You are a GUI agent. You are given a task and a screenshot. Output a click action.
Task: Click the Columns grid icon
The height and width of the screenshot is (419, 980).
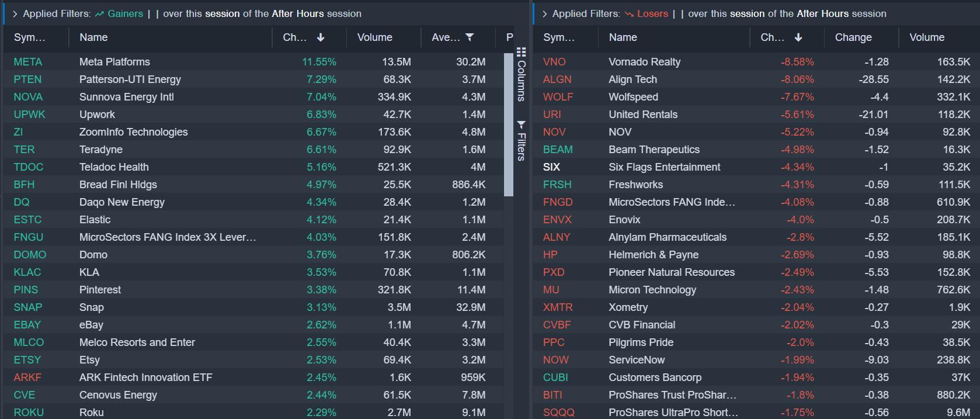(x=521, y=52)
